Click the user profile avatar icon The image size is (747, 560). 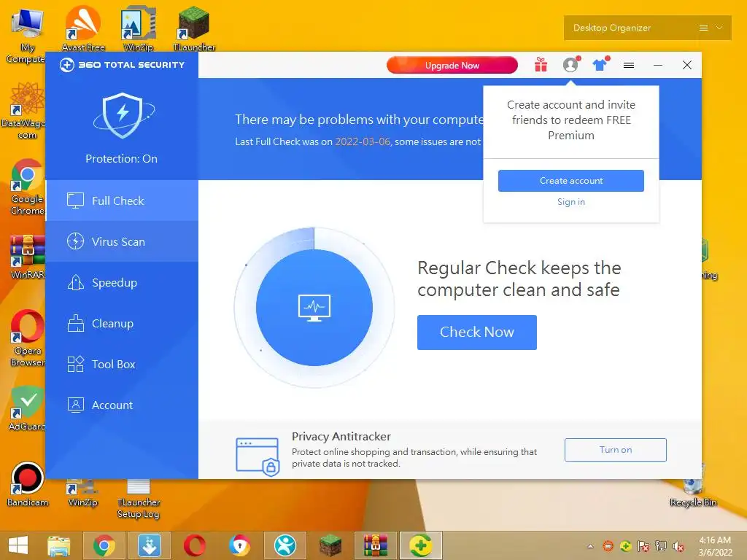tap(570, 65)
